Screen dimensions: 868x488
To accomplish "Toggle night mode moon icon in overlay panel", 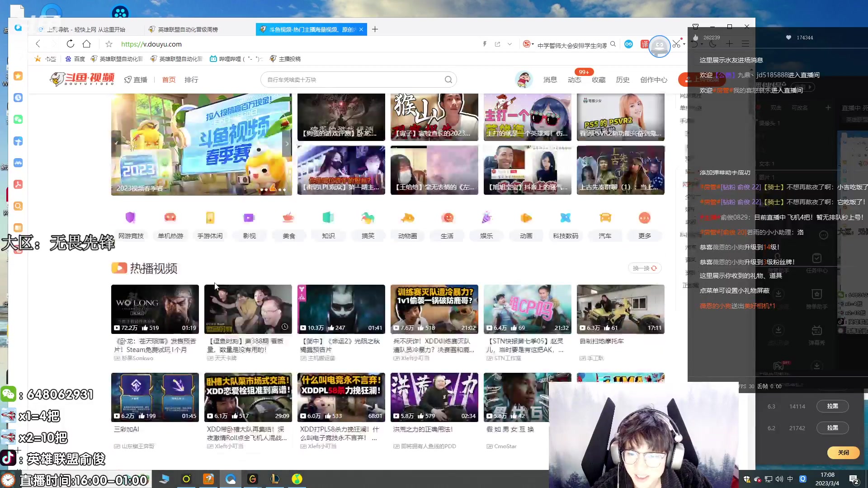I will click(x=713, y=43).
